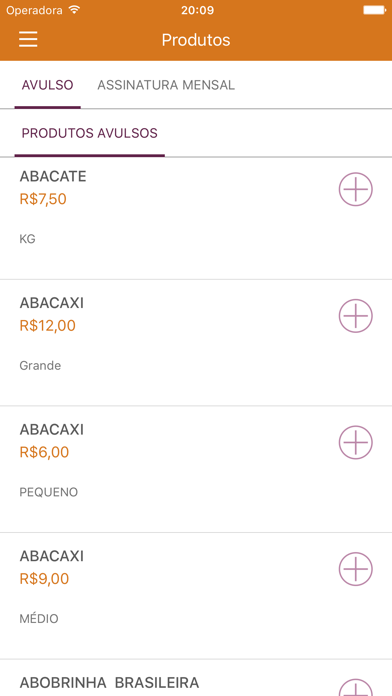This screenshot has width=392, height=696.
Task: Tap the Wi-Fi status icon
Action: tap(75, 10)
